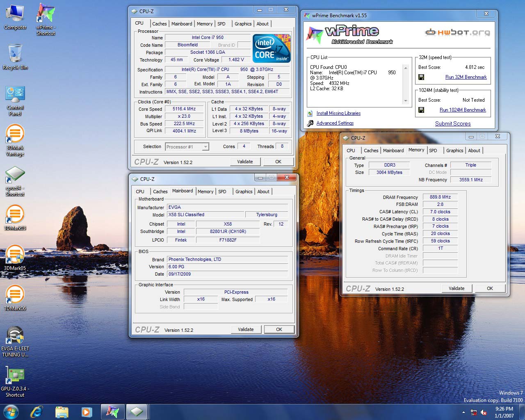This screenshot has height=420, width=525.
Task: Open Mainboard tab in top CPU-Z window
Action: [182, 24]
